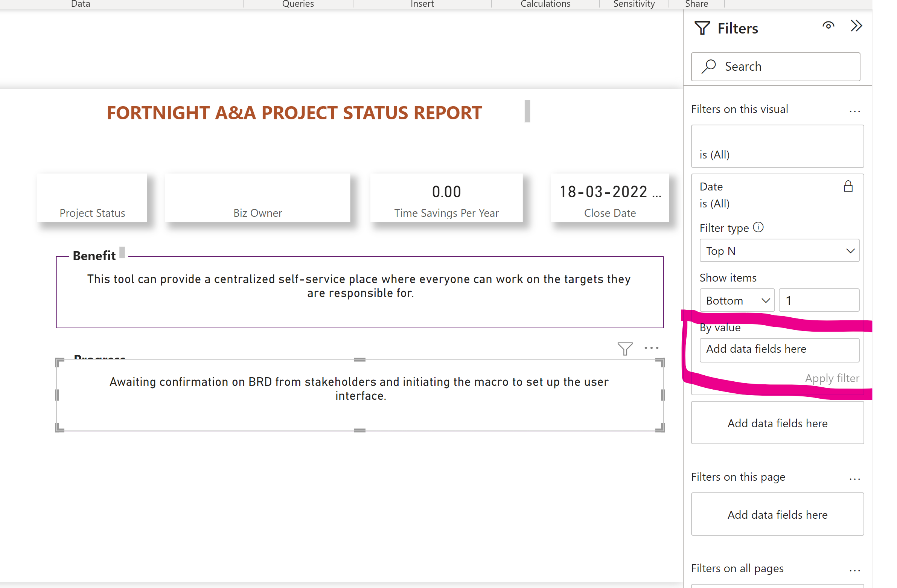Click the lock icon on Date filter card
The height and width of the screenshot is (588, 897).
848,186
